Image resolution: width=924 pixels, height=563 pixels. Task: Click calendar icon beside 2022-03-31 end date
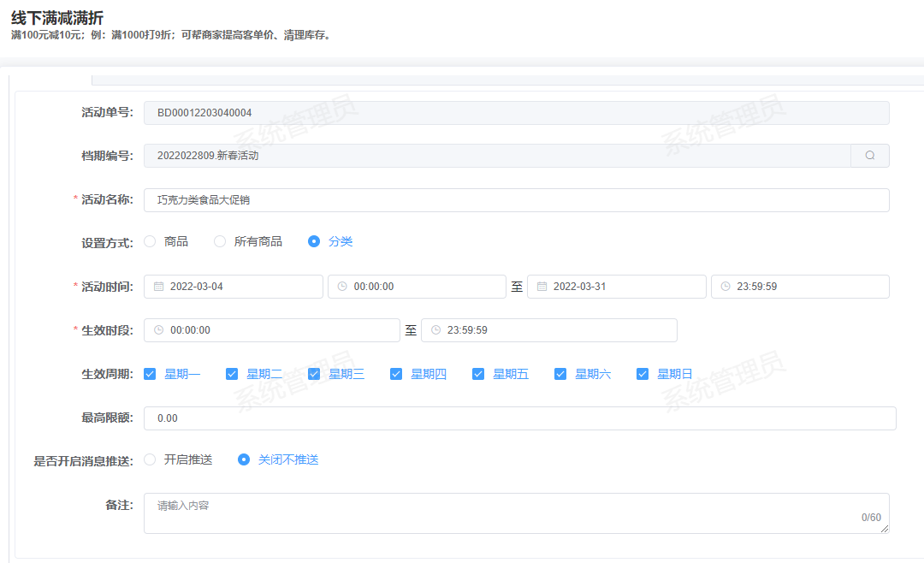pyautogui.click(x=542, y=287)
